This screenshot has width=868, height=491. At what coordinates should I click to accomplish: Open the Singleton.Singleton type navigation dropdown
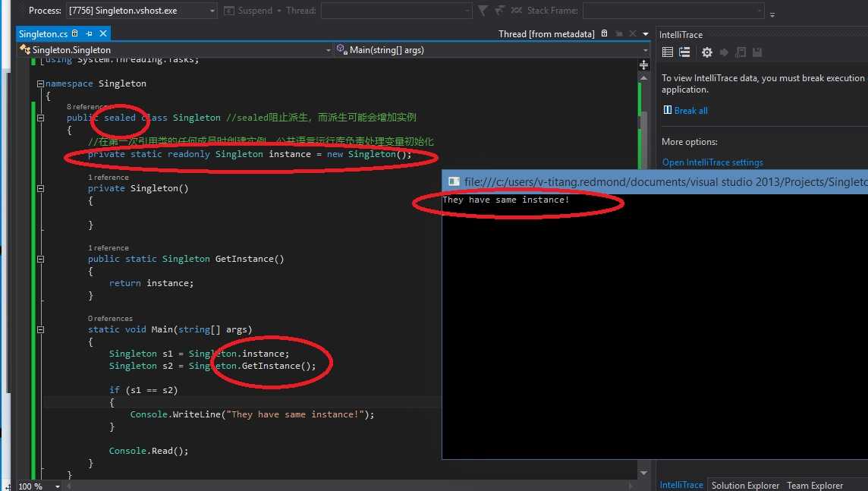175,50
